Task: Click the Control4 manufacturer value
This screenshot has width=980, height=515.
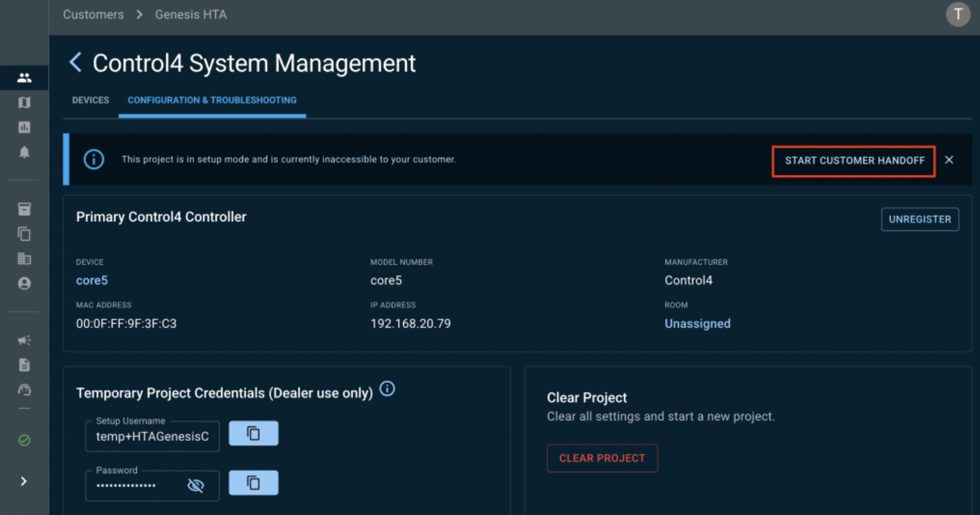Action: click(688, 280)
